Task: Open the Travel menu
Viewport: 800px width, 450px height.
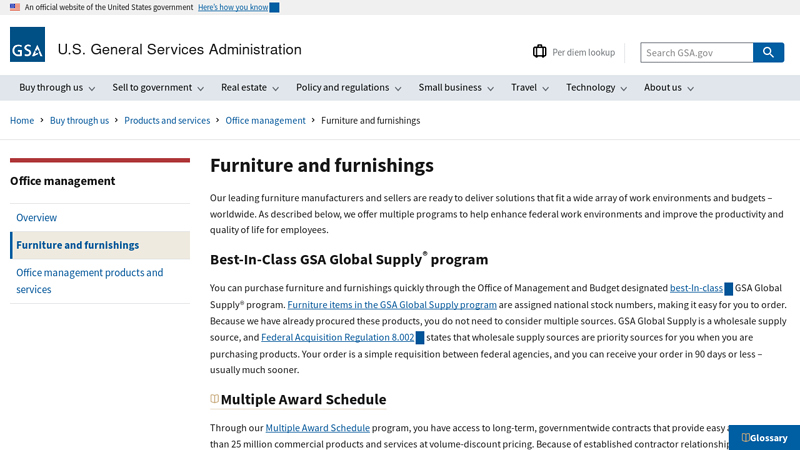Action: click(x=530, y=88)
